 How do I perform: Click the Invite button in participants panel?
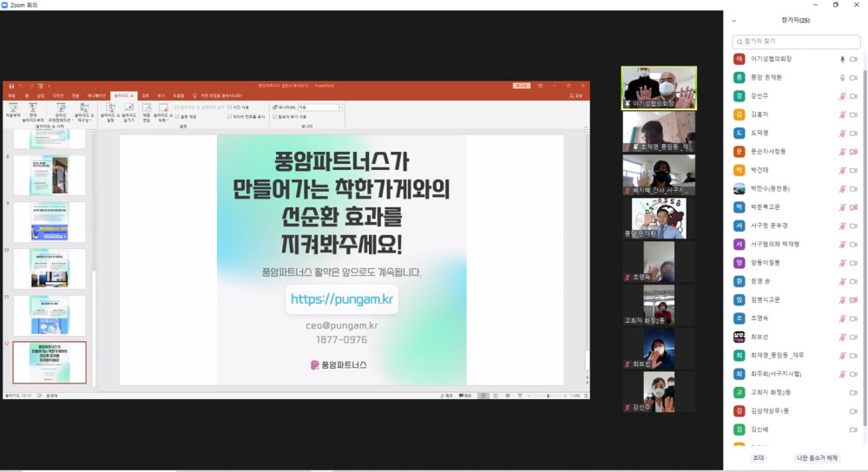point(759,458)
